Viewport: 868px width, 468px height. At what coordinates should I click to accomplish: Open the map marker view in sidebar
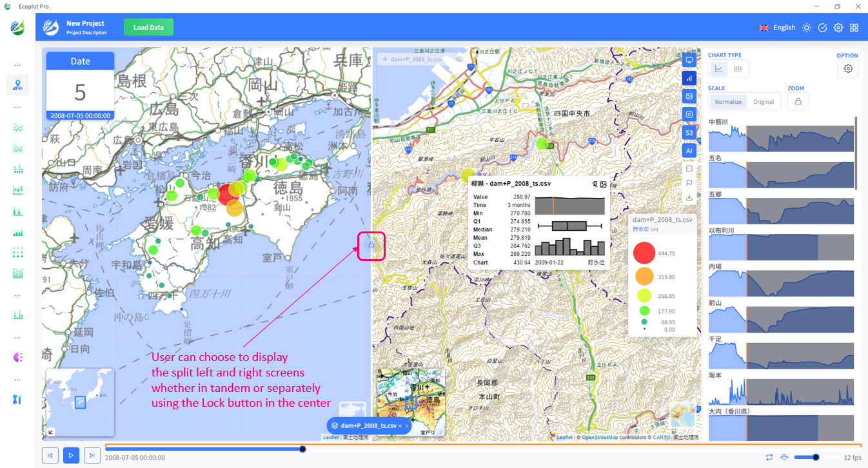[x=17, y=84]
